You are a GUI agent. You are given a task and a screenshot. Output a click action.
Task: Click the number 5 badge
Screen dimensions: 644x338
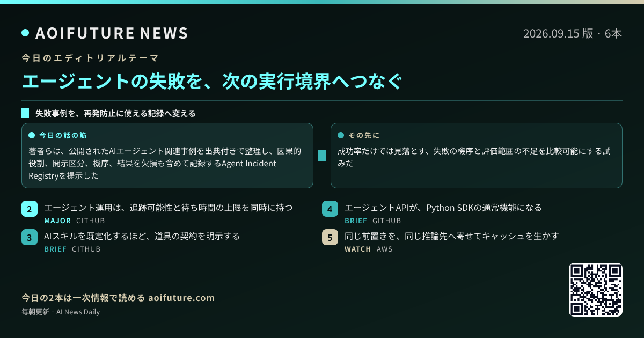pyautogui.click(x=330, y=237)
